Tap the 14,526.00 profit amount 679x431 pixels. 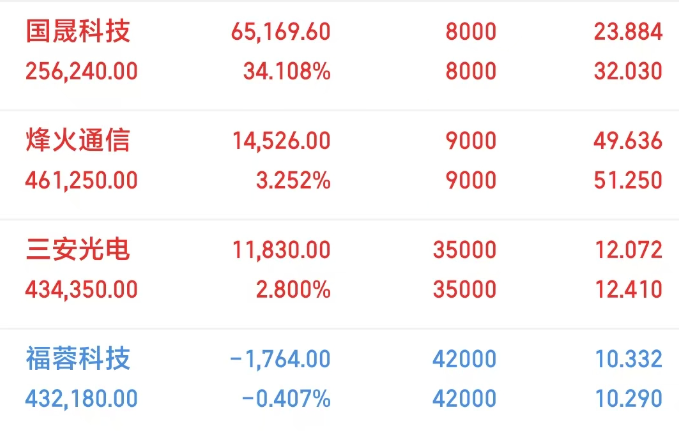[x=280, y=141]
